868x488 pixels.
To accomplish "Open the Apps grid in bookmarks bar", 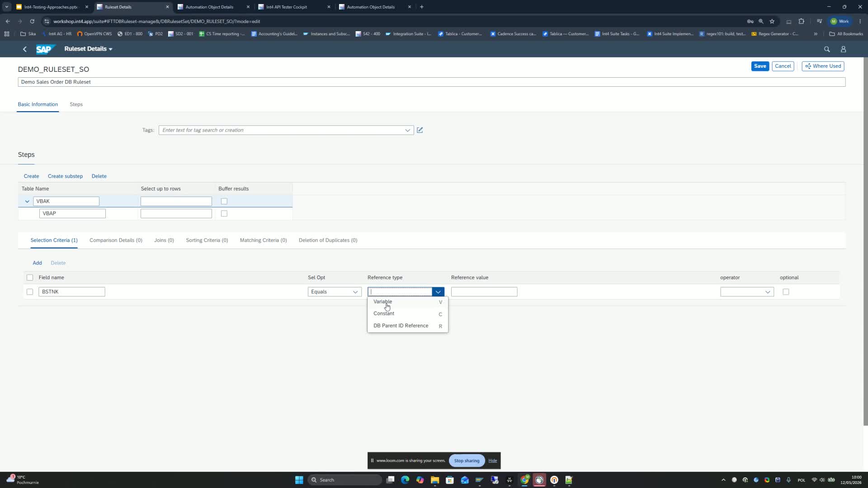I will click(7, 34).
